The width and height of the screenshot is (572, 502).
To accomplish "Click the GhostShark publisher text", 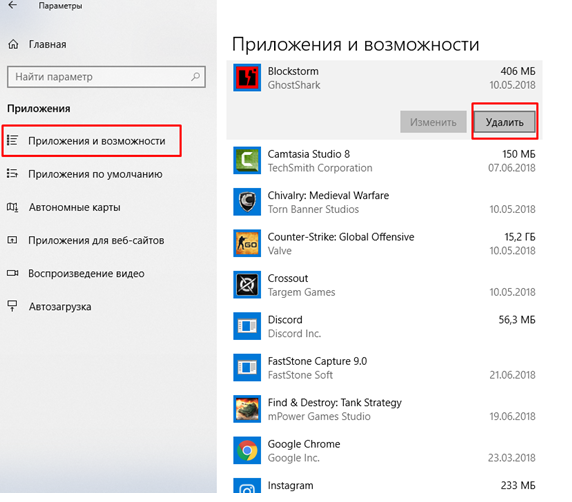I will click(x=294, y=85).
